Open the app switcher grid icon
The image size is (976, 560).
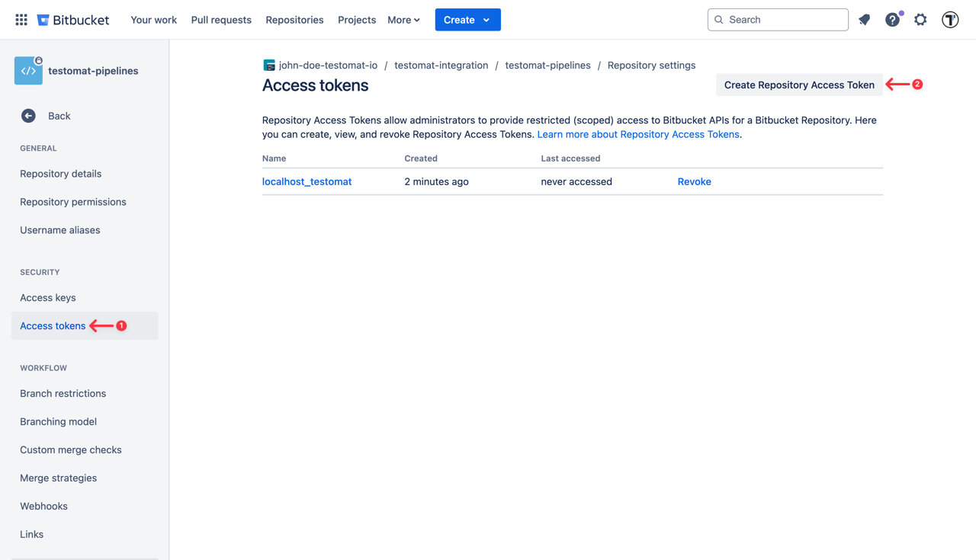pos(21,20)
